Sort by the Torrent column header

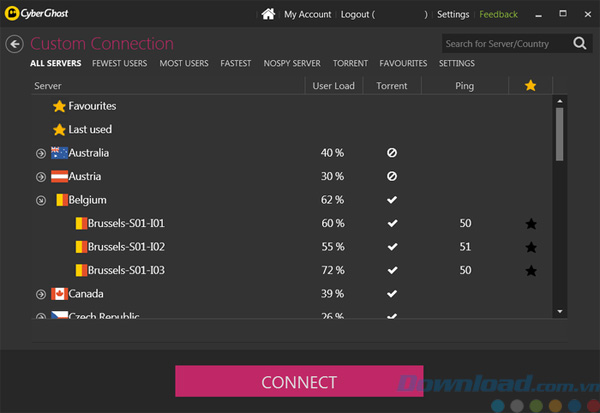391,86
